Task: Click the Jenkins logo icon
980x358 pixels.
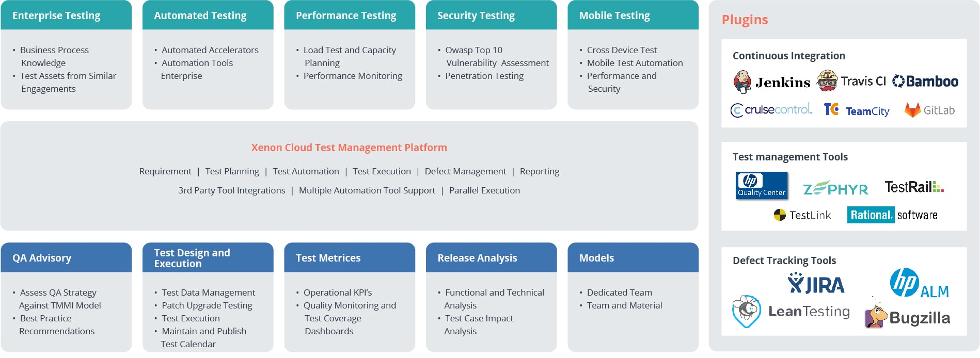Action: [742, 82]
